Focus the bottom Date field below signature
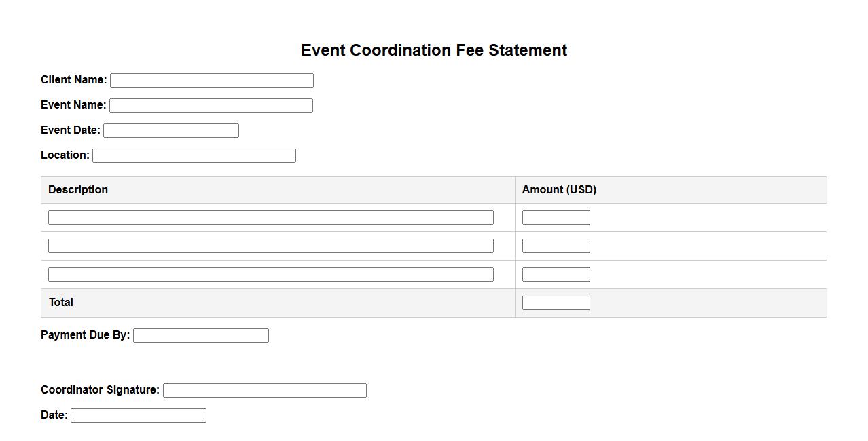The height and width of the screenshot is (441, 868). pyautogui.click(x=138, y=416)
